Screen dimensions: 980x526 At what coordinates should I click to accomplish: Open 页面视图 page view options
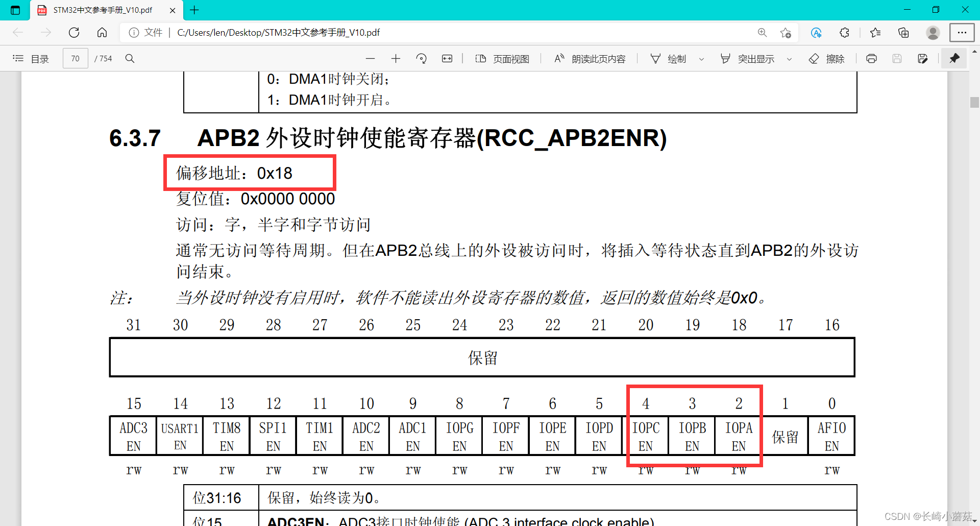502,59
